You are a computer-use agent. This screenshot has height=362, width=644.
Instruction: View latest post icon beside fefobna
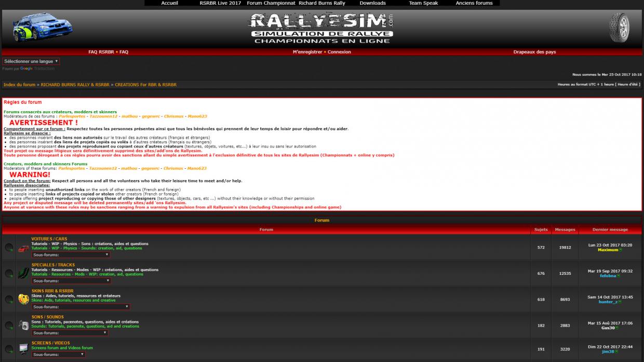click(619, 276)
